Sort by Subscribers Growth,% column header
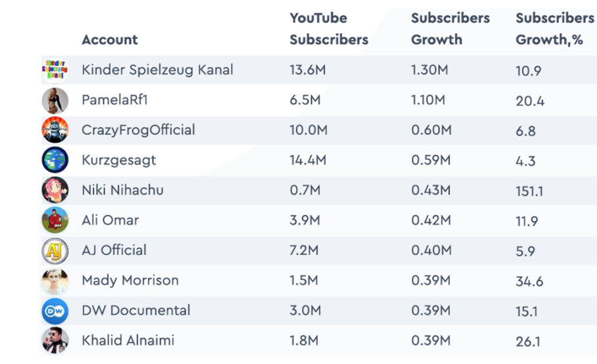 [554, 29]
